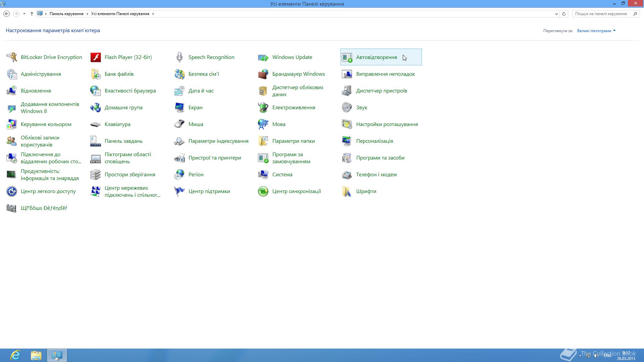Screen dimensions: 644x362
Task: Open the Простори зберігання link
Action: (x=130, y=175)
